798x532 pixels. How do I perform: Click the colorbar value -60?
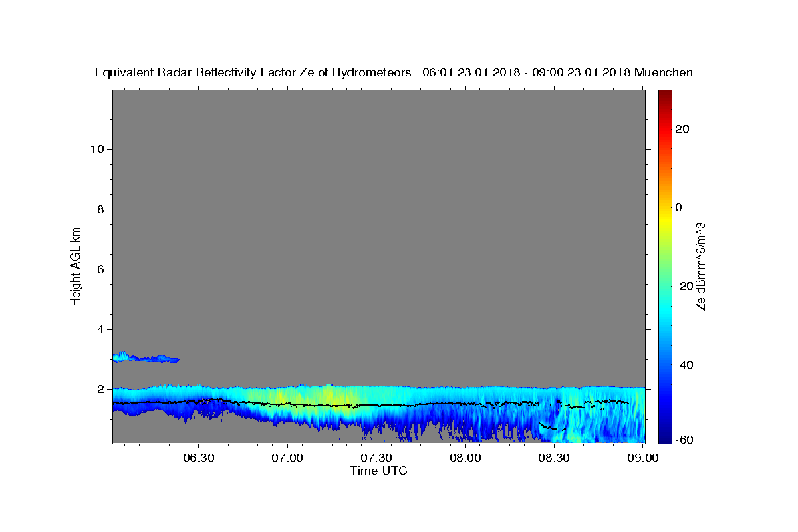coord(684,440)
